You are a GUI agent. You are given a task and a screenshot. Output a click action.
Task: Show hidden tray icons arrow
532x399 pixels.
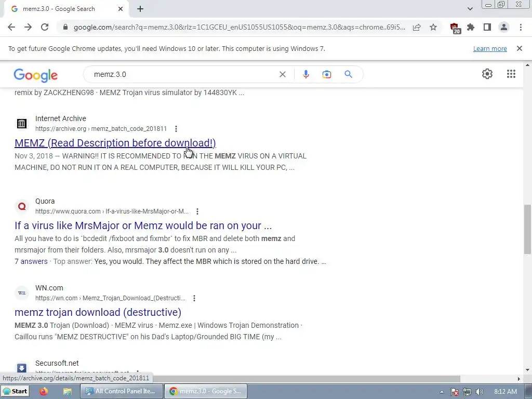pyautogui.click(x=442, y=392)
